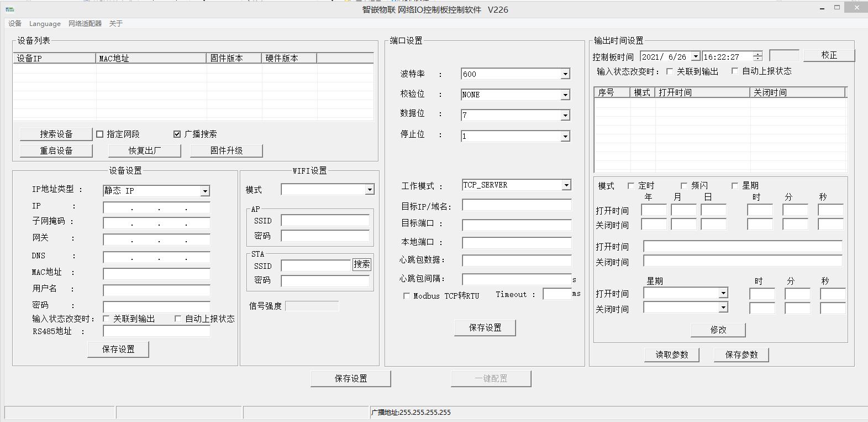
Task: Focus the IP address input field
Action: (156, 208)
